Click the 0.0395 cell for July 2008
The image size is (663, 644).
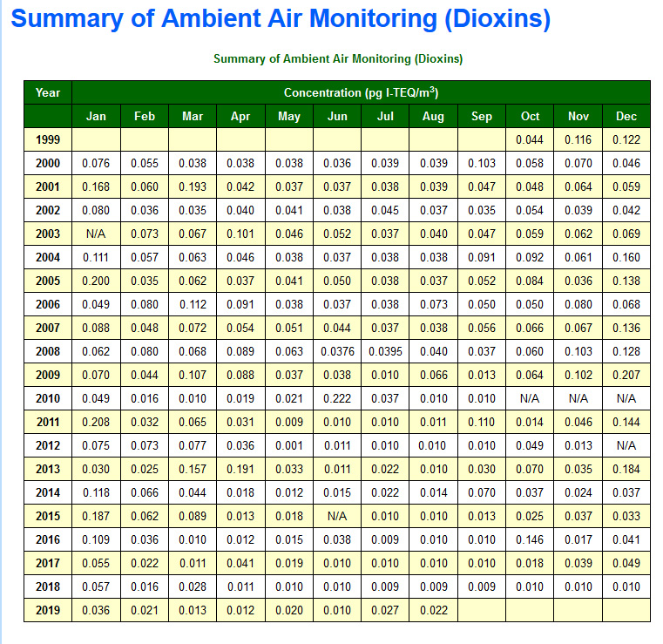click(385, 351)
